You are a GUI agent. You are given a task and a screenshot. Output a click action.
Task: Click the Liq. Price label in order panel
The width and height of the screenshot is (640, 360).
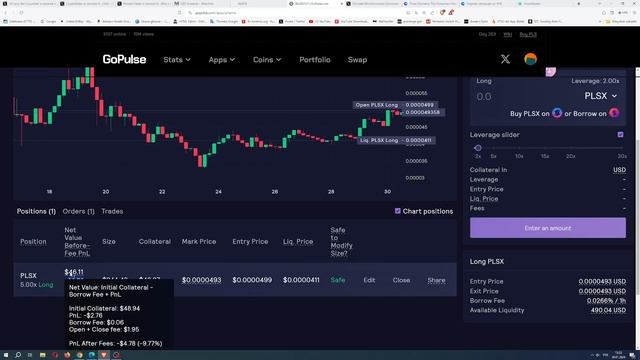coord(484,199)
